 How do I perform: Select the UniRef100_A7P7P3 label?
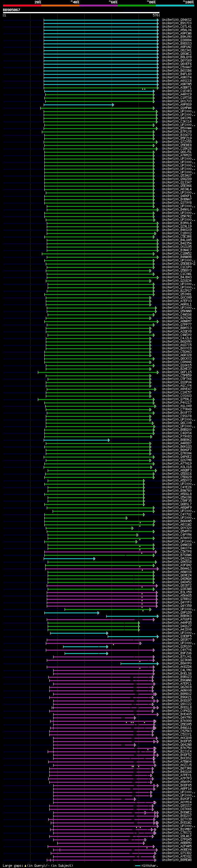pyautogui.click(x=177, y=778)
